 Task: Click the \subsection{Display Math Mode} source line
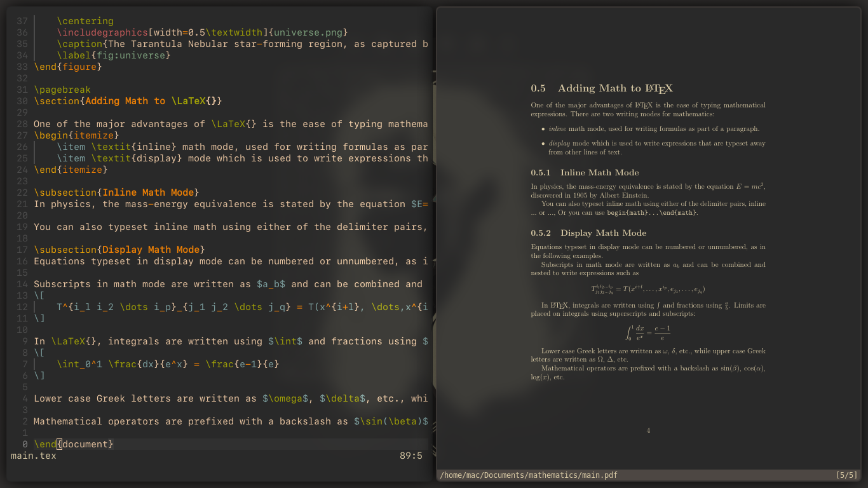point(119,250)
